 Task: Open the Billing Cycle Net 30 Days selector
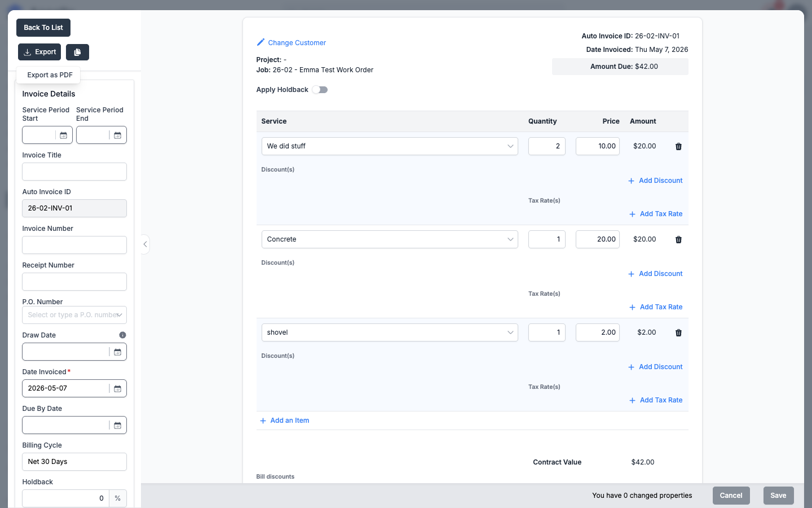point(74,462)
